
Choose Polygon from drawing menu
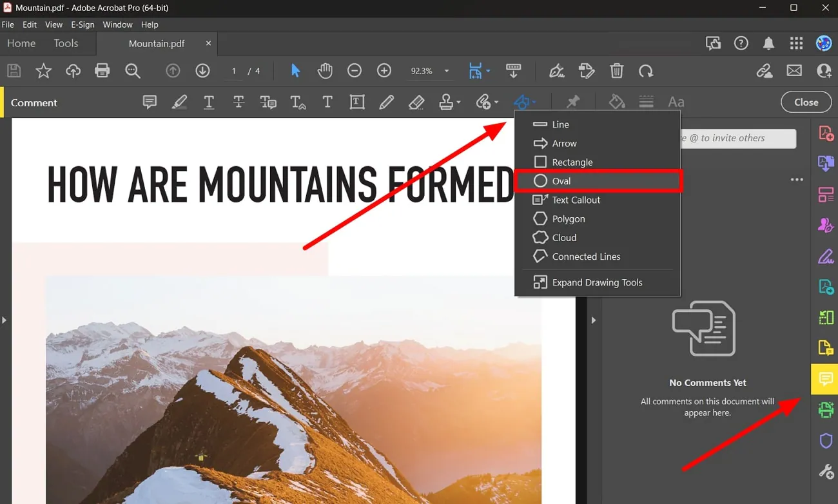[598, 218]
